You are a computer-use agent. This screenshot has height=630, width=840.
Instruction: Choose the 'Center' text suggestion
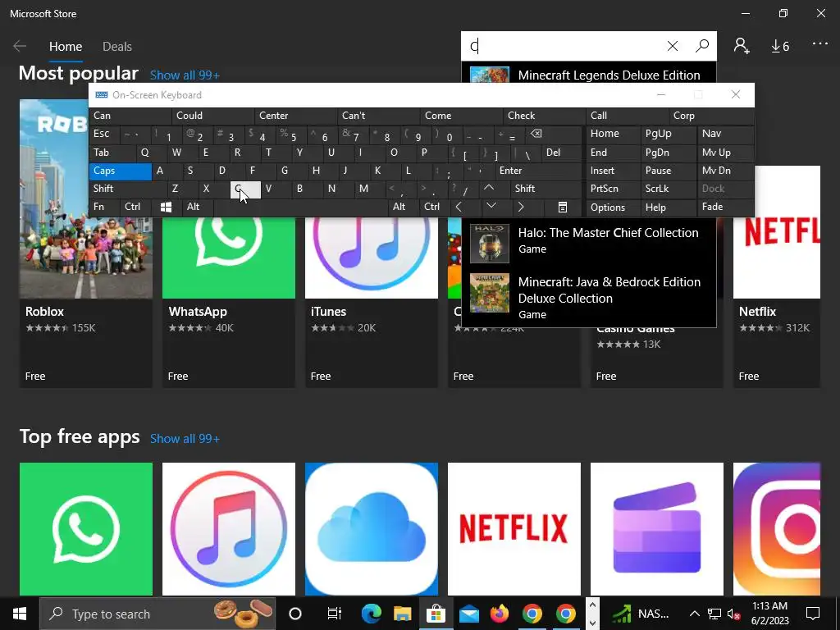coord(295,116)
